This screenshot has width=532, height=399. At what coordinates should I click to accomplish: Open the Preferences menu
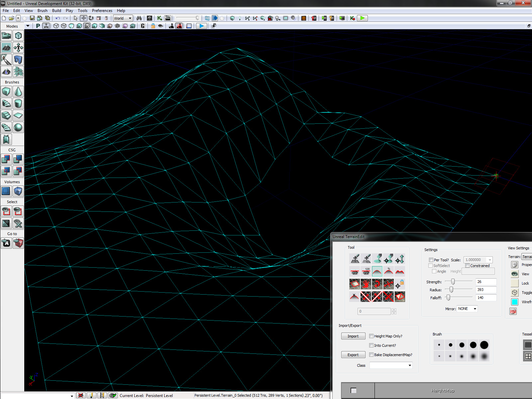pyautogui.click(x=102, y=11)
